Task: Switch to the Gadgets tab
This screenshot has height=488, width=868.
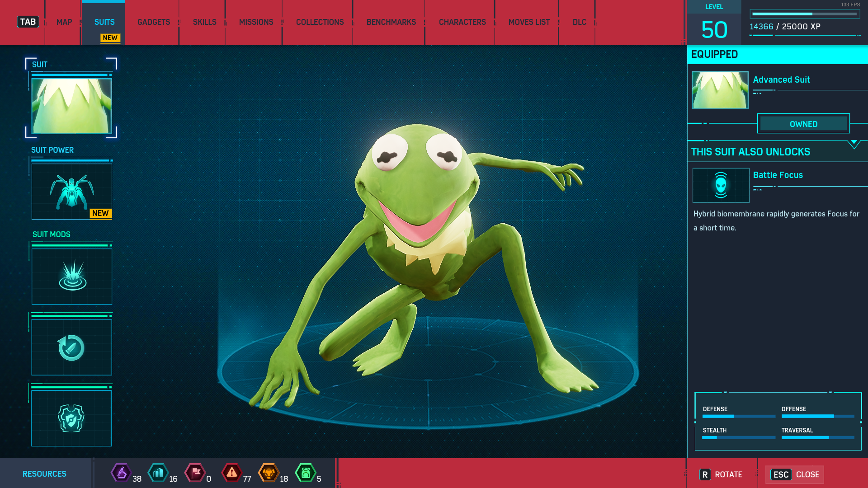Action: coord(154,22)
